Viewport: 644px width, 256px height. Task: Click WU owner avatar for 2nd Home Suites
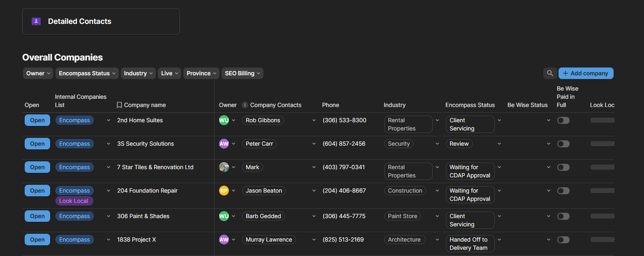pyautogui.click(x=224, y=120)
